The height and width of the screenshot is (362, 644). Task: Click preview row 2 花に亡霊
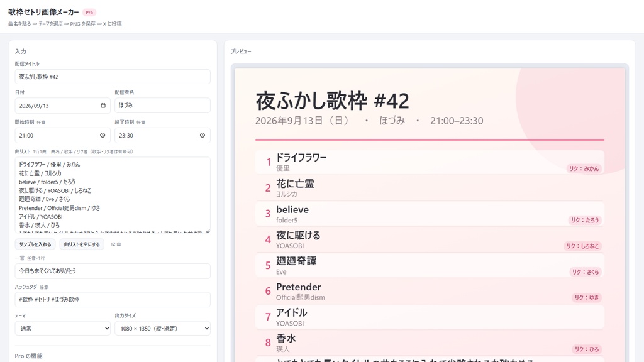coord(430,188)
